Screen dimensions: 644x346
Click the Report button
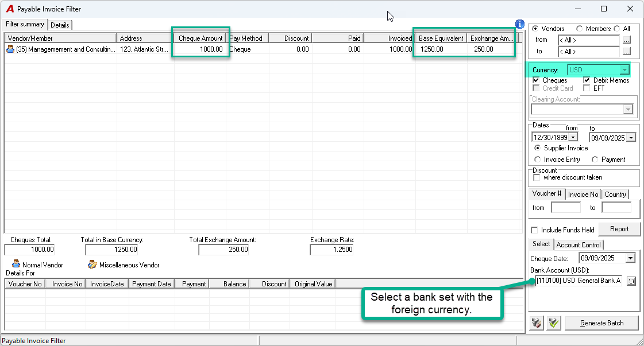click(x=619, y=229)
